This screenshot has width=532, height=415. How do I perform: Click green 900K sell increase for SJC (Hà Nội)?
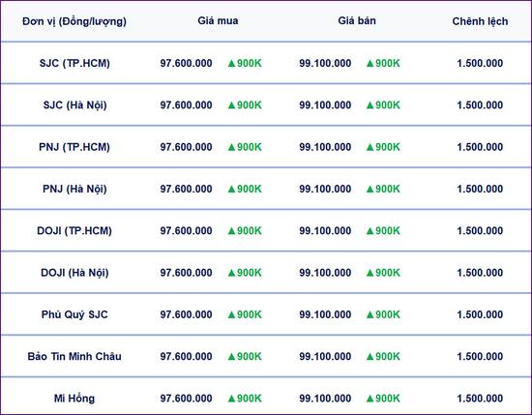(x=383, y=105)
